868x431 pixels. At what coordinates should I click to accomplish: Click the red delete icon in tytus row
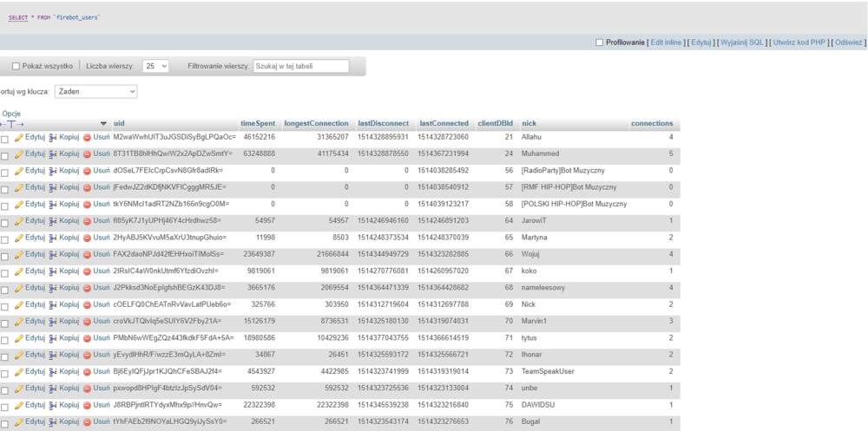click(x=87, y=338)
